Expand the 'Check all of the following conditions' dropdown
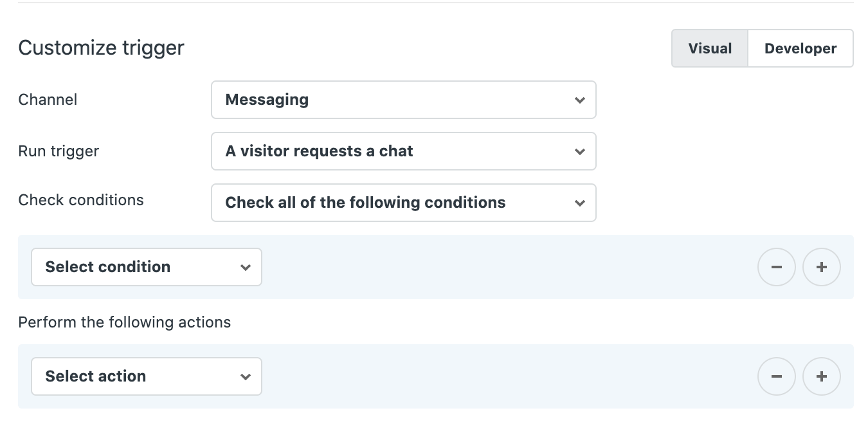This screenshot has width=868, height=433. pos(404,203)
